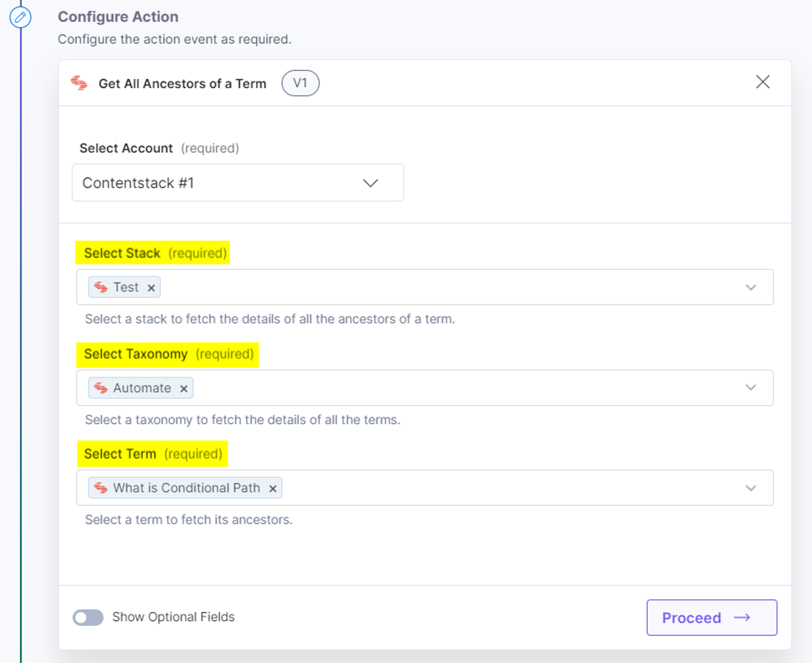Toggle Show Optional Fields switch
Screen dimensions: 812x663
tap(88, 617)
